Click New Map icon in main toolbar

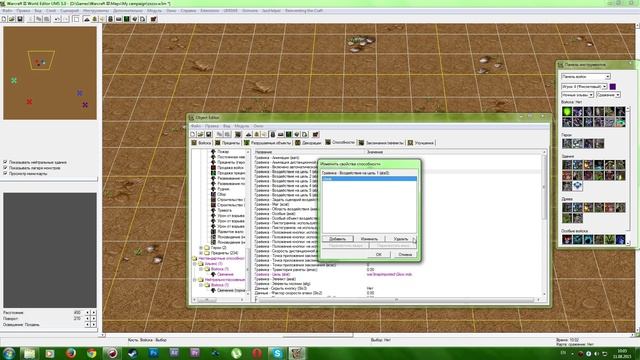pos(4,19)
